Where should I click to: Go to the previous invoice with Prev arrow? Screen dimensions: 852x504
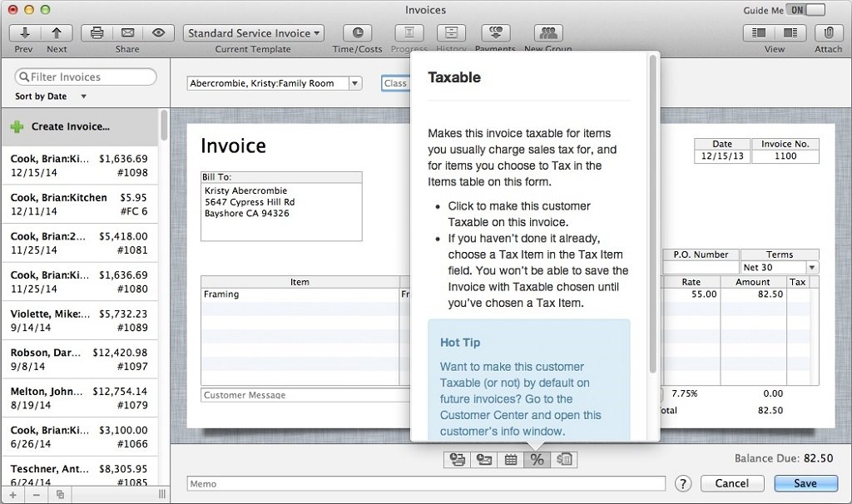coord(25,33)
